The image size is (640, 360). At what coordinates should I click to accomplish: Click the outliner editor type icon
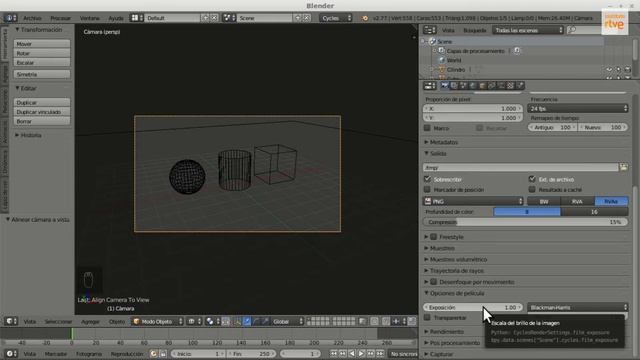429,30
